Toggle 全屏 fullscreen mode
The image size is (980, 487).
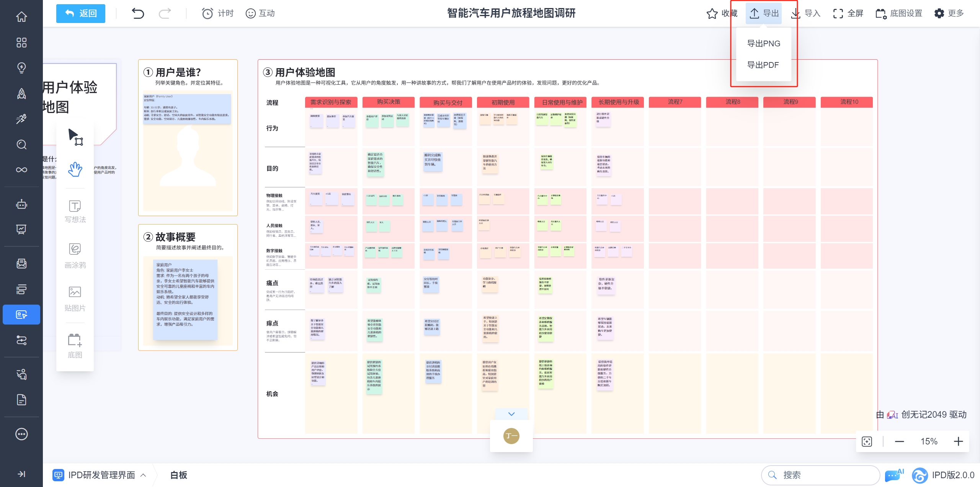click(848, 13)
